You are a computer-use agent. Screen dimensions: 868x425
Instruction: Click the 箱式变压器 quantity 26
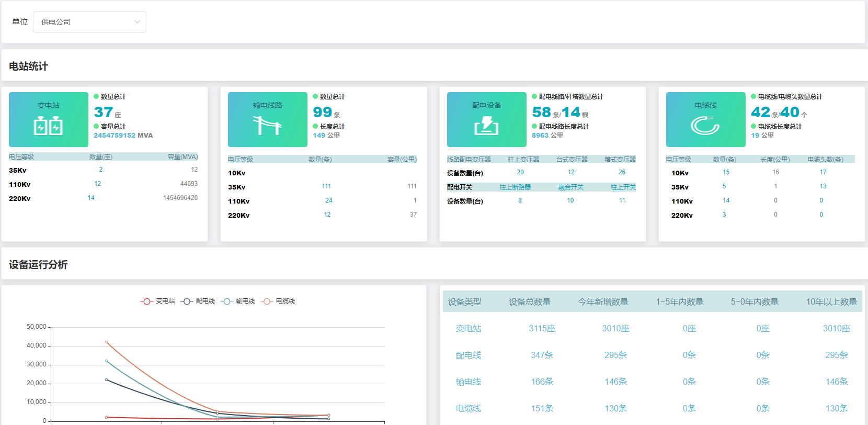pyautogui.click(x=622, y=172)
